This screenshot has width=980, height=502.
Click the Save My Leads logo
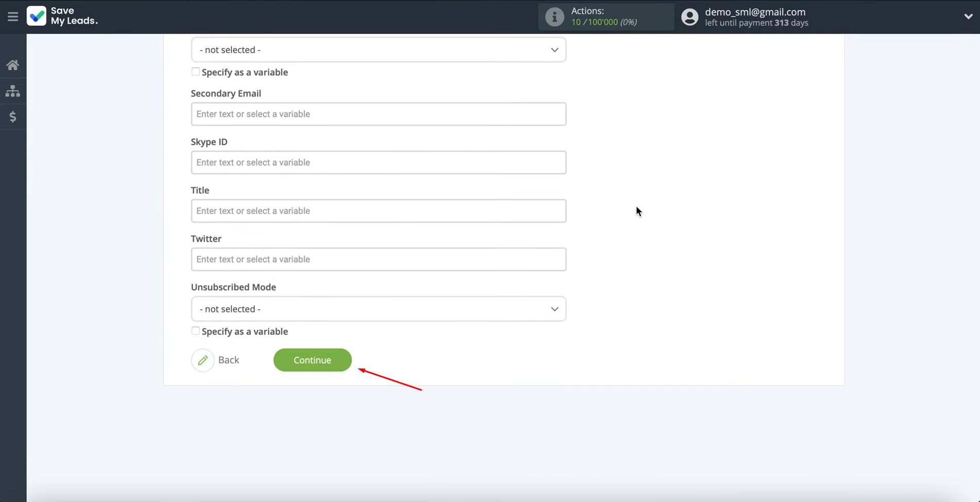pyautogui.click(x=62, y=16)
